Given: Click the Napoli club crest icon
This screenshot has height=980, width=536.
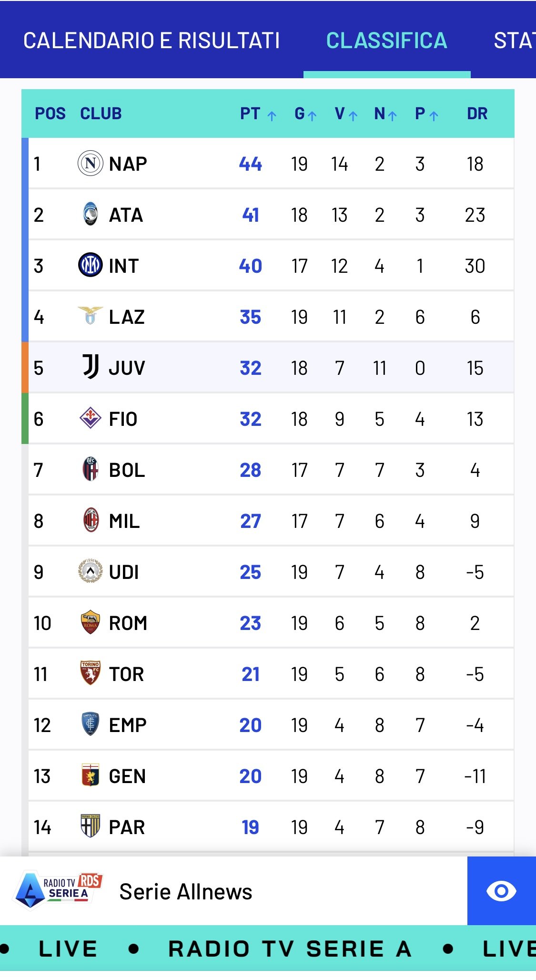Looking at the screenshot, I should click(90, 163).
